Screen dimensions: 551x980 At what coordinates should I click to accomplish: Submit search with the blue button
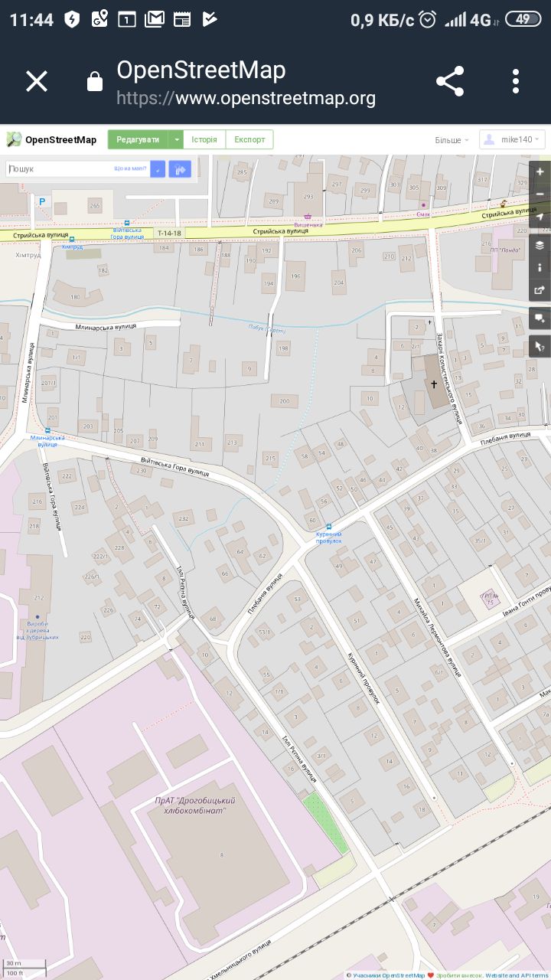(x=158, y=169)
